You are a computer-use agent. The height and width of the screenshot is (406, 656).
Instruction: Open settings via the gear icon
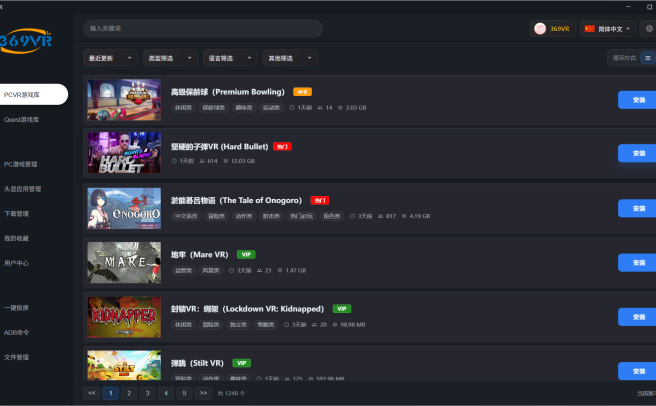pos(649,28)
